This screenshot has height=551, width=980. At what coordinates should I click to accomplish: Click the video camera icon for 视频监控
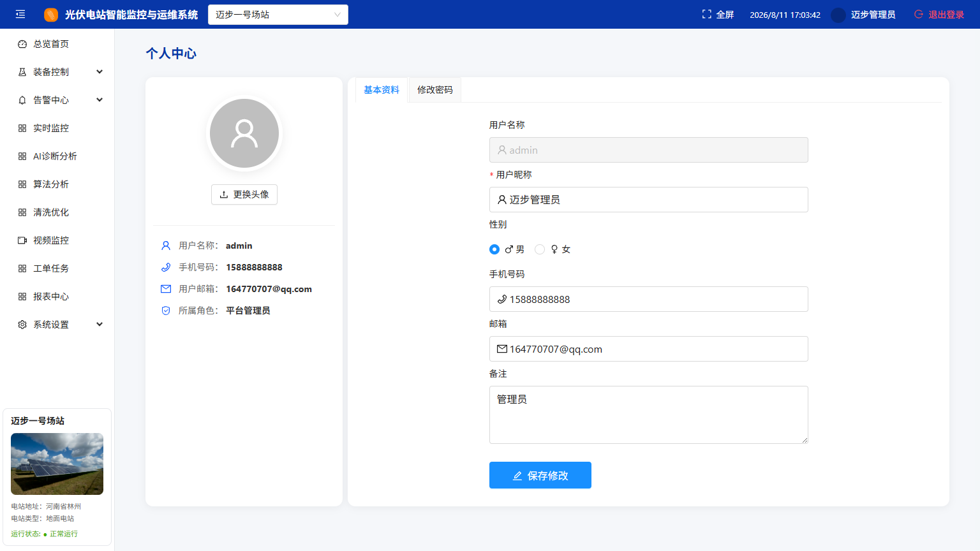coord(22,240)
